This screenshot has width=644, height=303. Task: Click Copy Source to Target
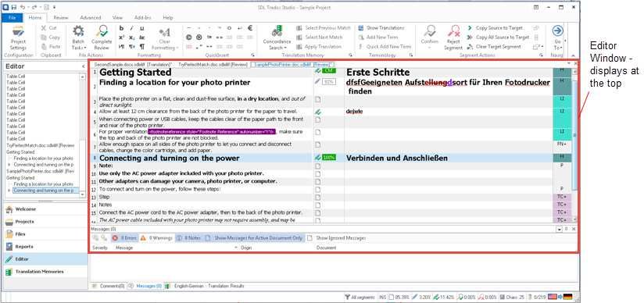(x=496, y=28)
